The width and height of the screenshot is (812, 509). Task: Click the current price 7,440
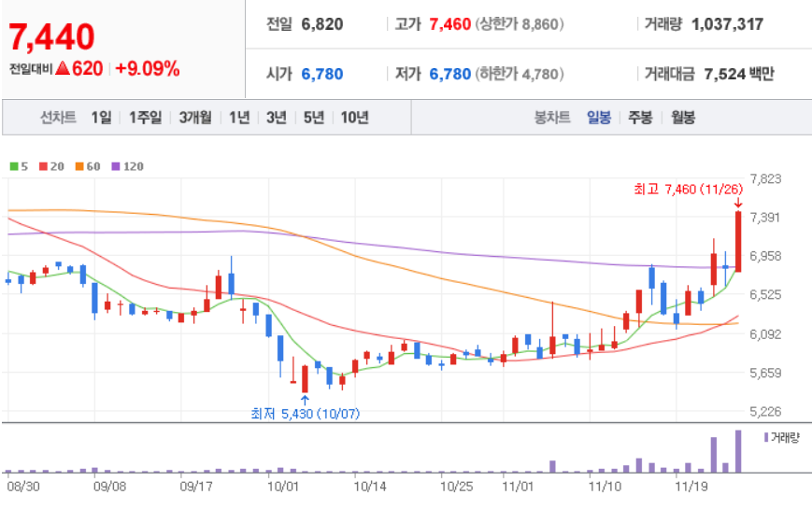[x=51, y=37]
